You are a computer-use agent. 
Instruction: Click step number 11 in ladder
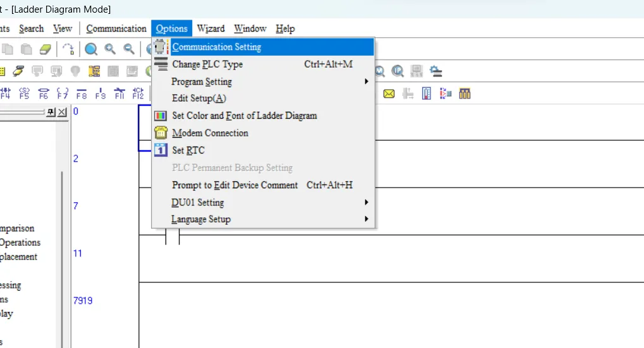(77, 253)
